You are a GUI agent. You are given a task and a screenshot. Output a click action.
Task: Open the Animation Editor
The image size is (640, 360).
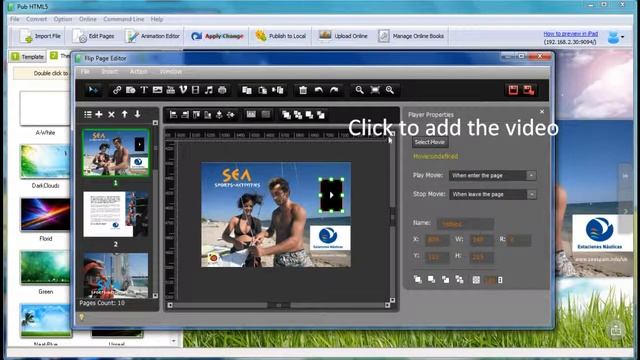(x=153, y=36)
